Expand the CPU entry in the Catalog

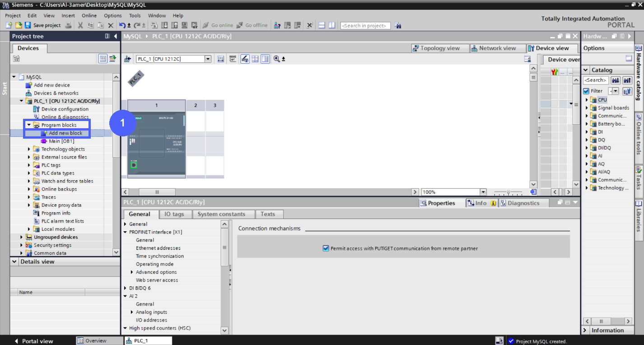[587, 99]
